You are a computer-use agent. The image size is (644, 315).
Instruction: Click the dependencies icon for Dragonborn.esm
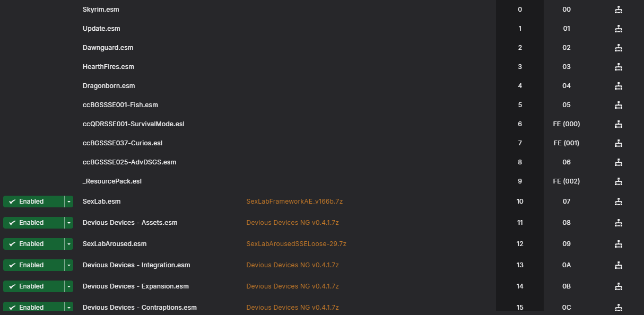[618, 86]
